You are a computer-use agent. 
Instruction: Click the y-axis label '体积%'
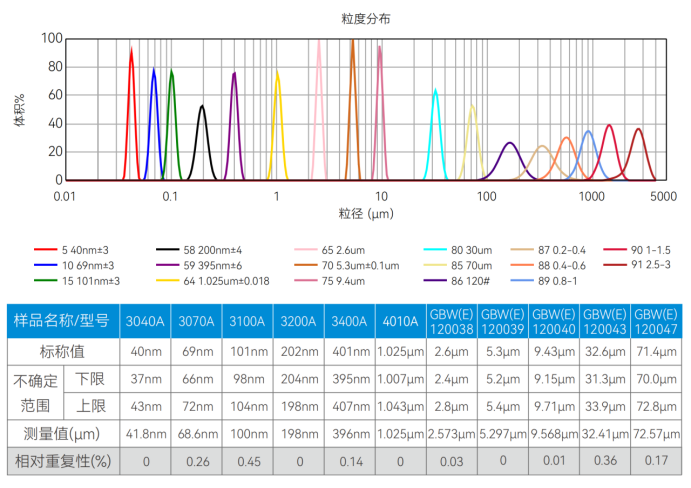tap(19, 110)
